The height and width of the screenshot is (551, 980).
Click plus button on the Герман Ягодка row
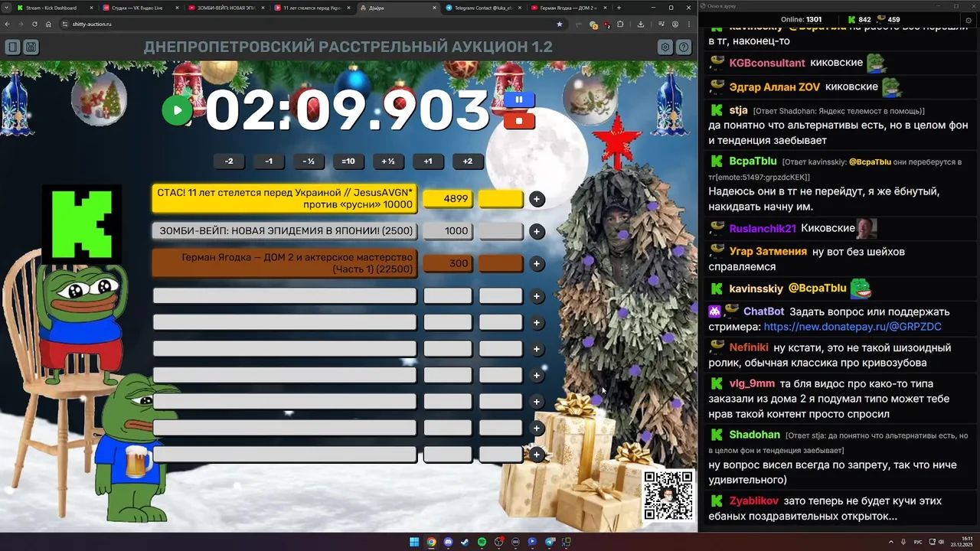click(537, 263)
